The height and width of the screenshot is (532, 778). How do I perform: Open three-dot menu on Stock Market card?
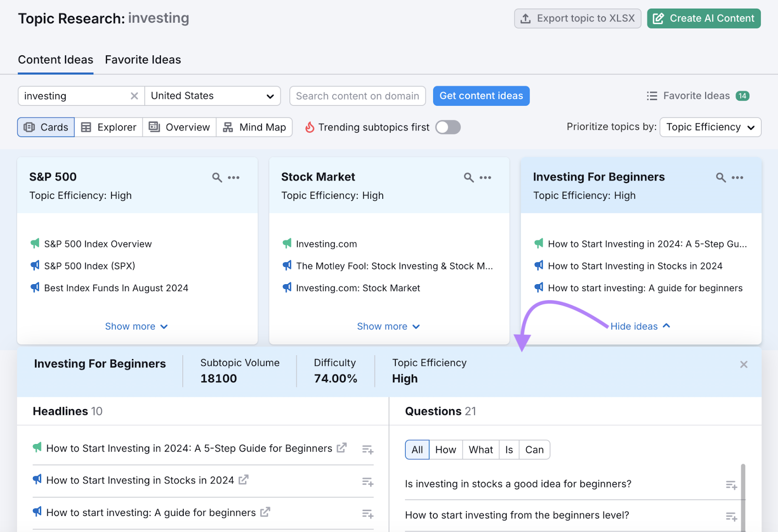(x=485, y=178)
